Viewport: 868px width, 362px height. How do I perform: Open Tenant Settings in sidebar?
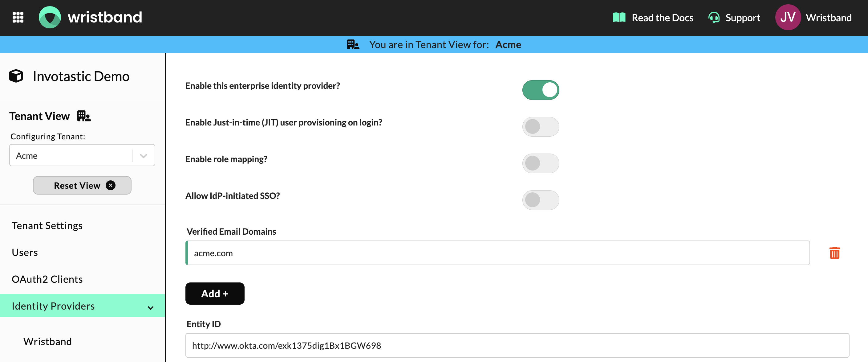point(47,225)
